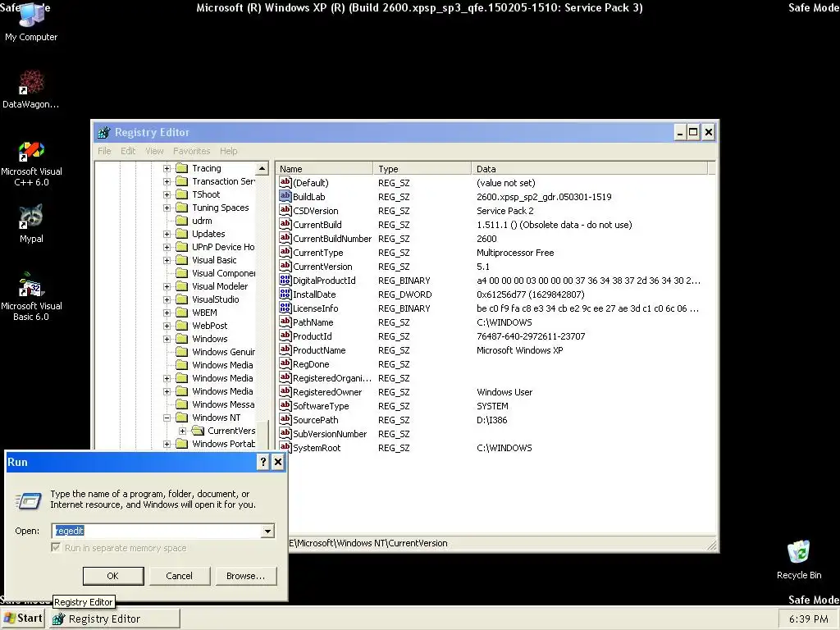Select the PathName value name

click(313, 322)
